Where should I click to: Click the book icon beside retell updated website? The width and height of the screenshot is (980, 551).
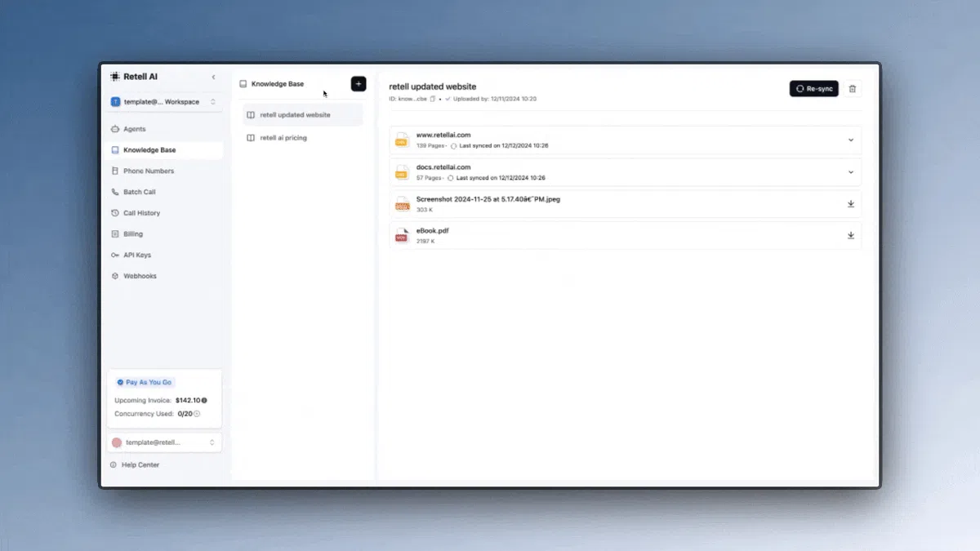(252, 115)
